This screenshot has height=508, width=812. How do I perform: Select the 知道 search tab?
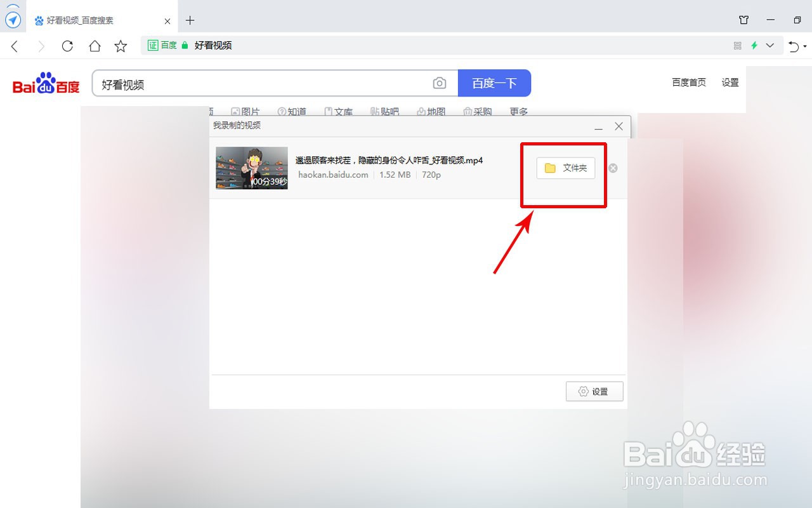click(x=292, y=111)
